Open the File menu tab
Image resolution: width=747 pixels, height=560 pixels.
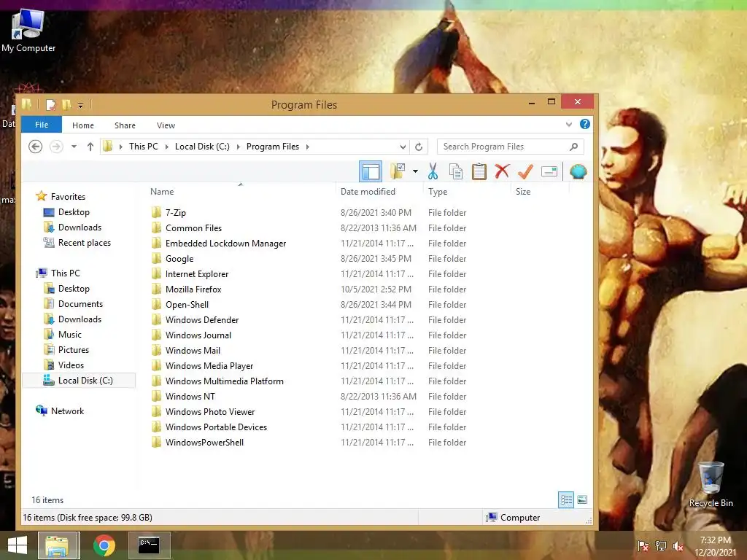click(x=42, y=125)
